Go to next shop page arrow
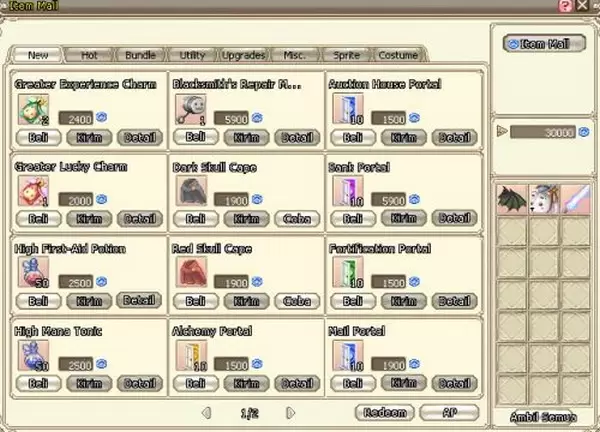Viewport: 600px width, 432px height. [290, 413]
